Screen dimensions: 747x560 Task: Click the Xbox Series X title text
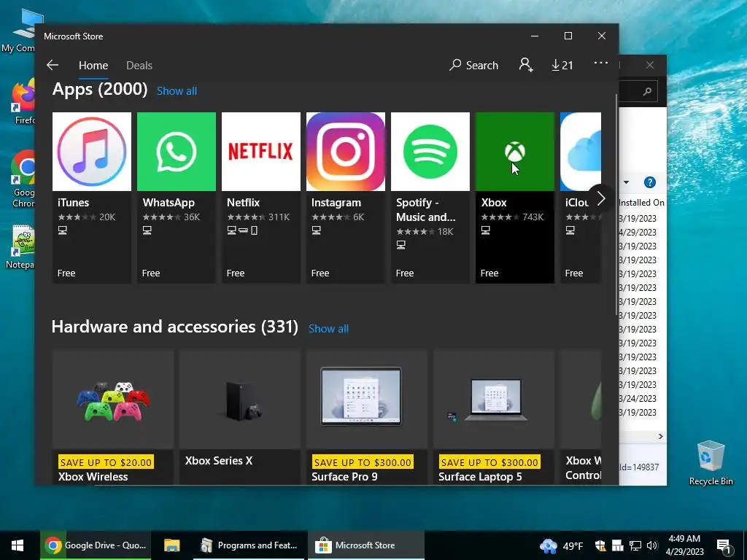click(219, 461)
